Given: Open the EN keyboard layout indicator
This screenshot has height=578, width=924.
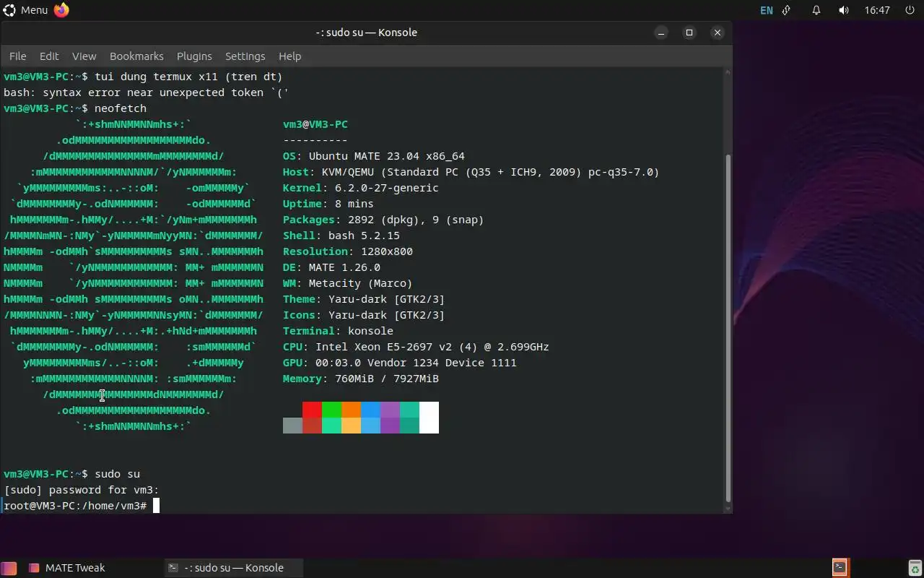Looking at the screenshot, I should (767, 10).
